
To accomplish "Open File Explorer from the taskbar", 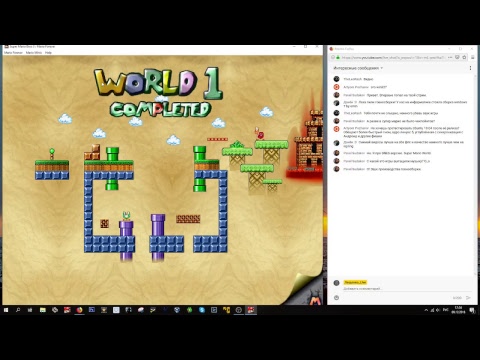I will (x=43, y=310).
